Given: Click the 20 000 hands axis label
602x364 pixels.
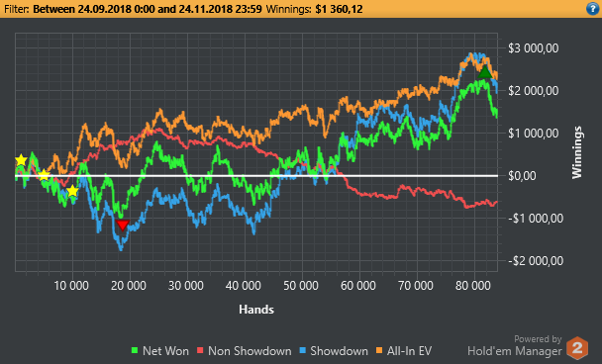Looking at the screenshot, I should click(129, 286).
